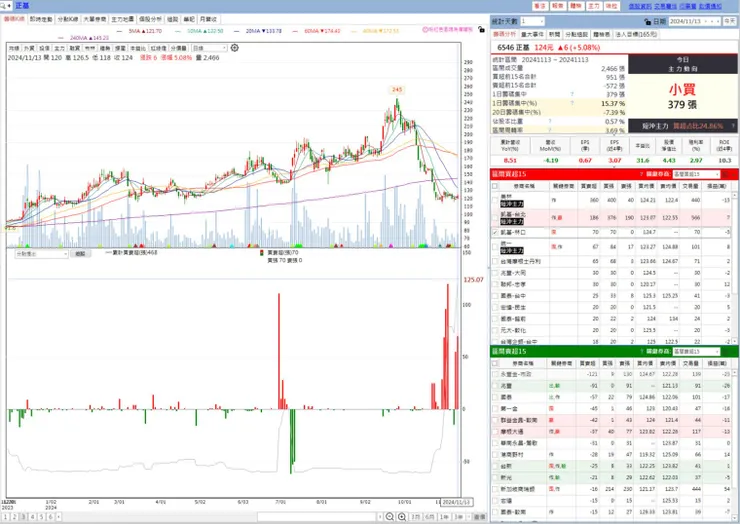The image size is (740, 524).
Task: Click the 短沖主力 tag under 統一
Action: [512, 251]
